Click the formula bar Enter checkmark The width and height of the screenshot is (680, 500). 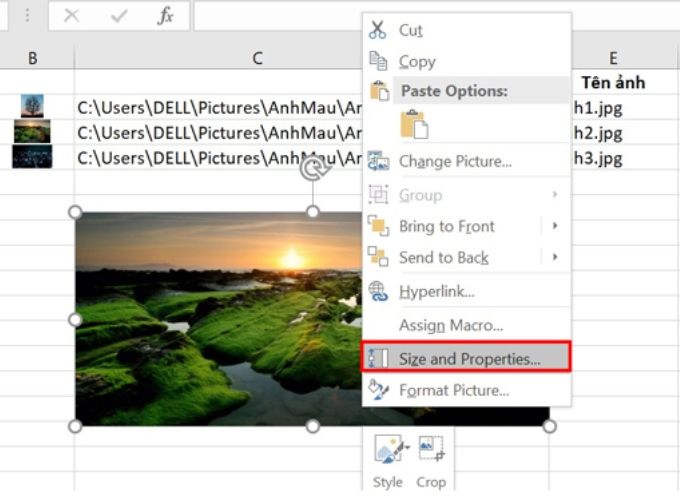click(118, 16)
